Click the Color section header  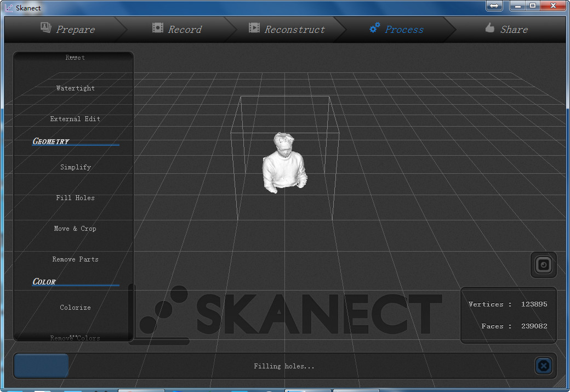click(44, 281)
